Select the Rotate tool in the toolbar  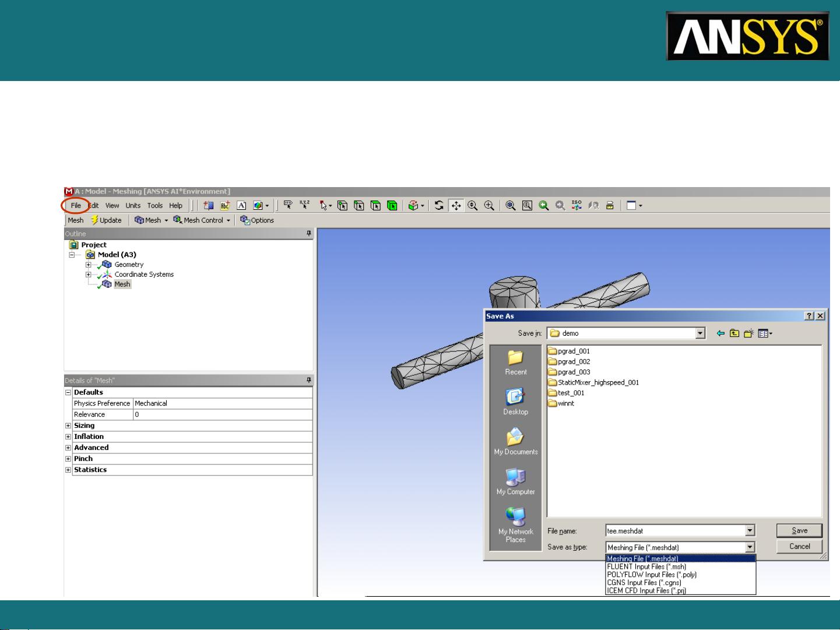pos(438,205)
